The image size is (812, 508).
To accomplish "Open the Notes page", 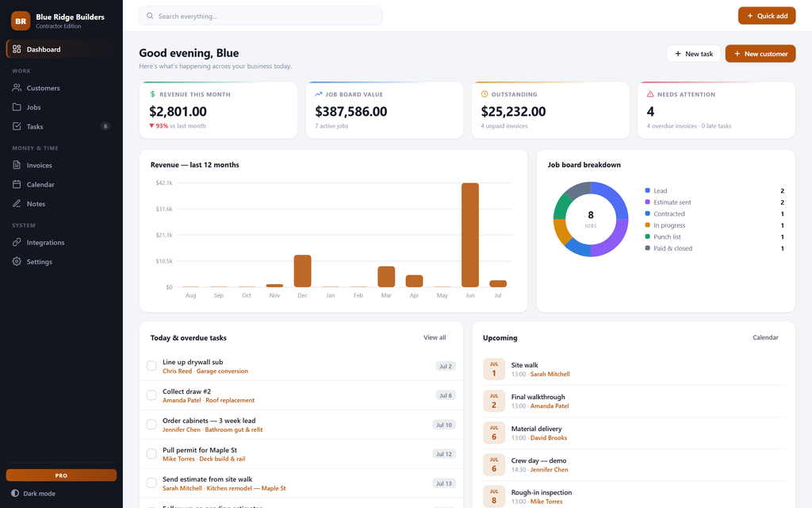I will coord(61,203).
